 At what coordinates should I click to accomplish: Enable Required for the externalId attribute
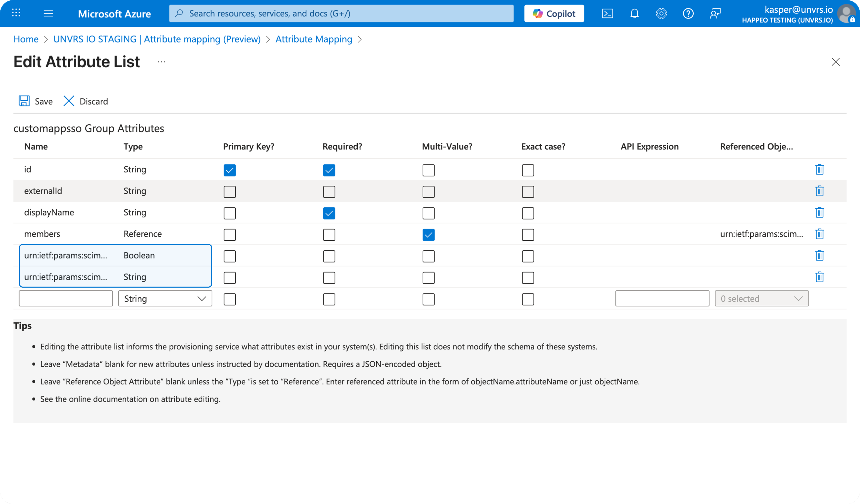click(329, 192)
